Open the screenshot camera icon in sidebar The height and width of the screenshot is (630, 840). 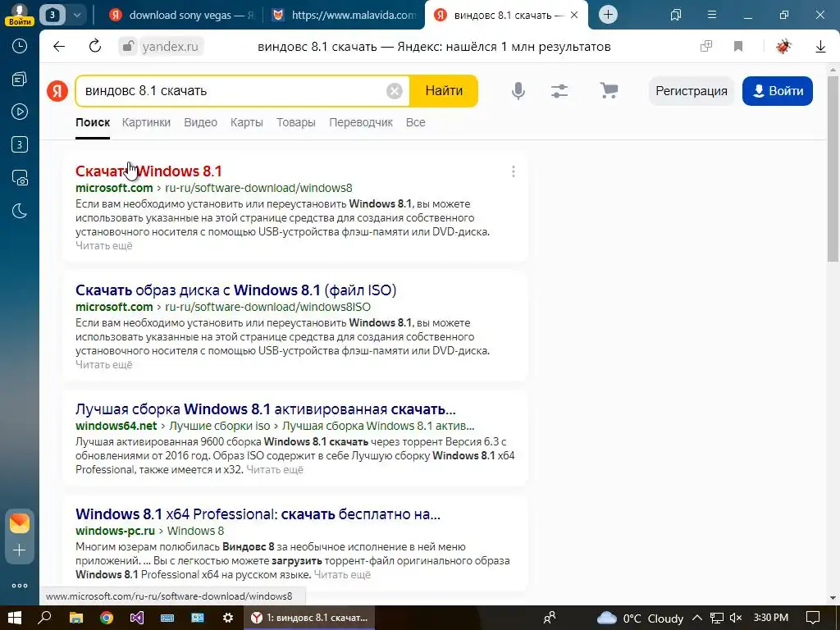point(20,178)
